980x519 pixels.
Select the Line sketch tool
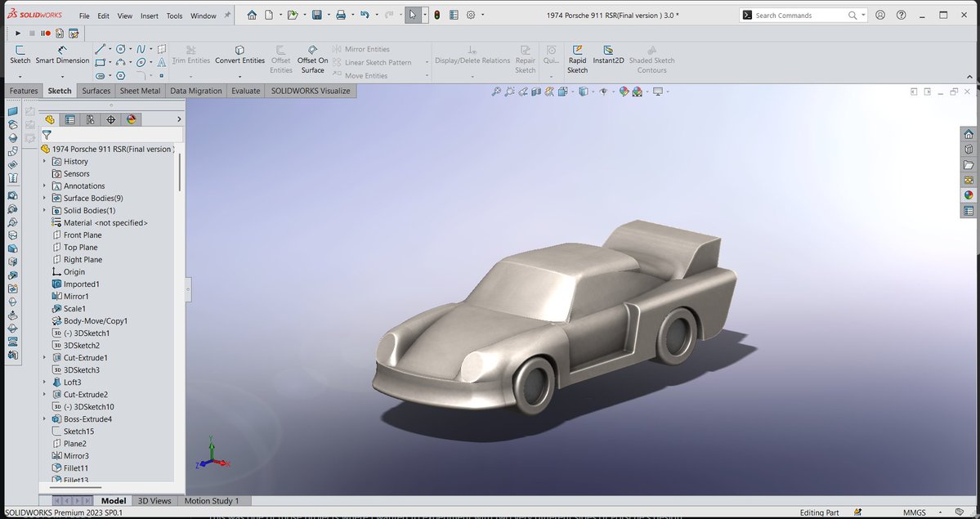pyautogui.click(x=100, y=49)
